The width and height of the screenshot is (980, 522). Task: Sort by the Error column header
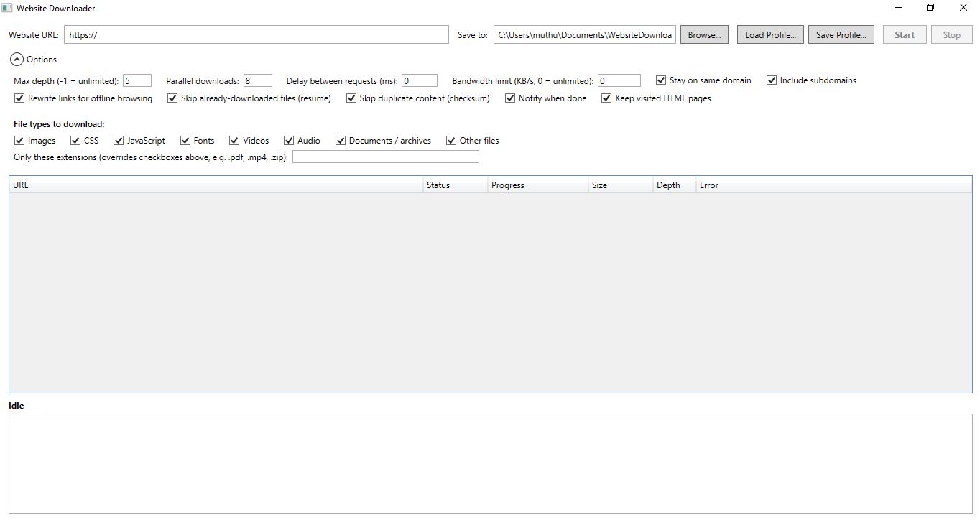[834, 185]
